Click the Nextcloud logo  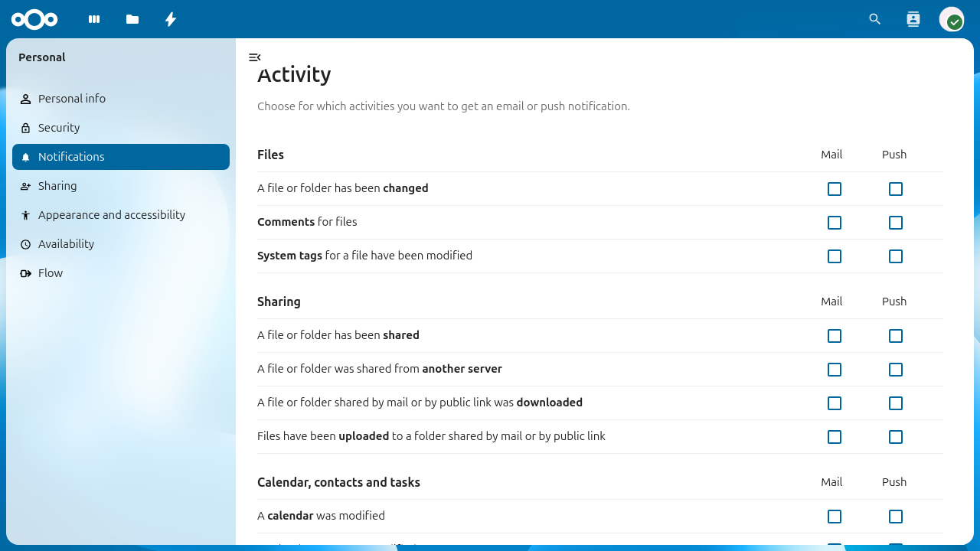click(x=34, y=19)
